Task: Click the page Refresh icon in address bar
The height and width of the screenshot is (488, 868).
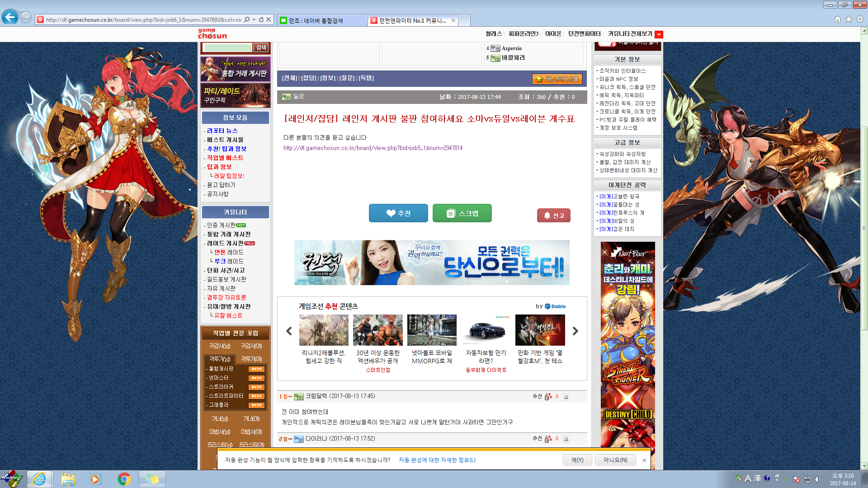Action: (x=261, y=19)
